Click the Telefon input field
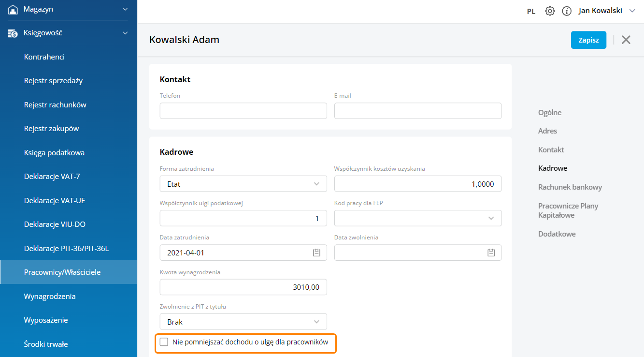The image size is (644, 357). click(243, 111)
